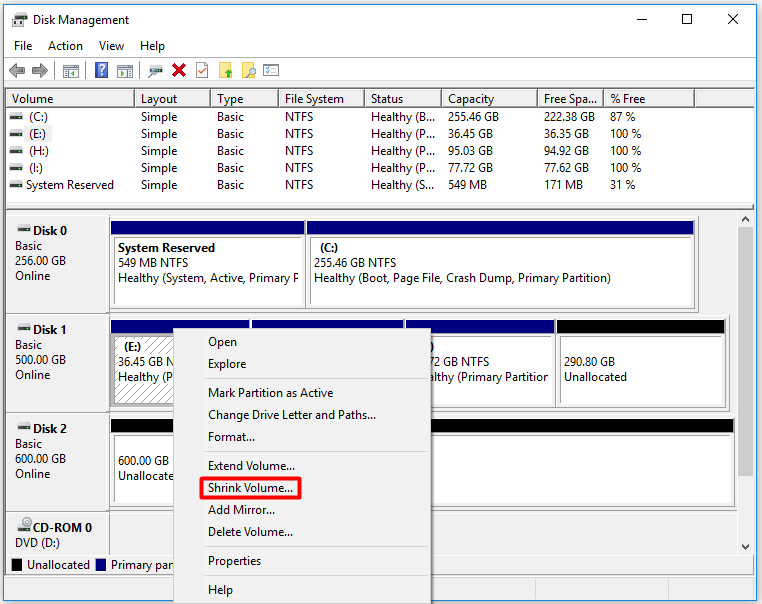The width and height of the screenshot is (762, 604).
Task: Sort by the File System column header
Action: 321,99
